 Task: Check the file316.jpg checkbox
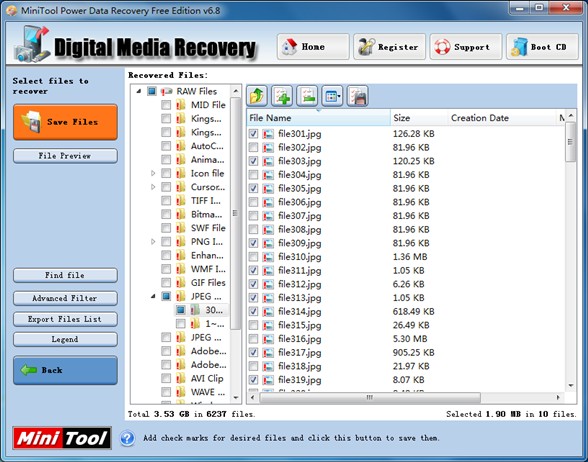click(x=254, y=339)
